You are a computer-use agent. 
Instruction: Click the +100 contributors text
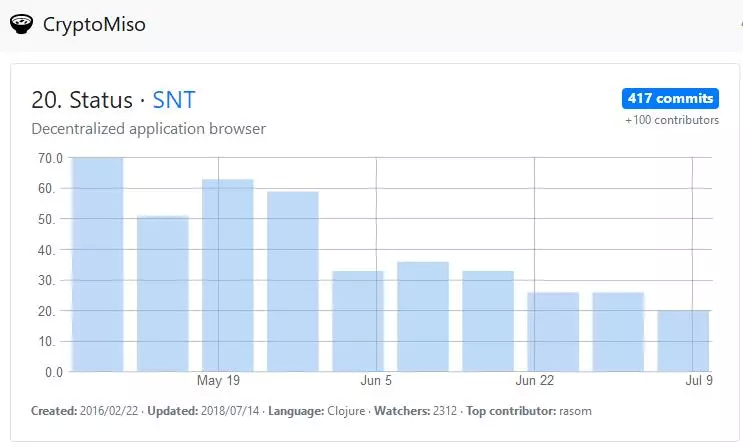click(671, 120)
